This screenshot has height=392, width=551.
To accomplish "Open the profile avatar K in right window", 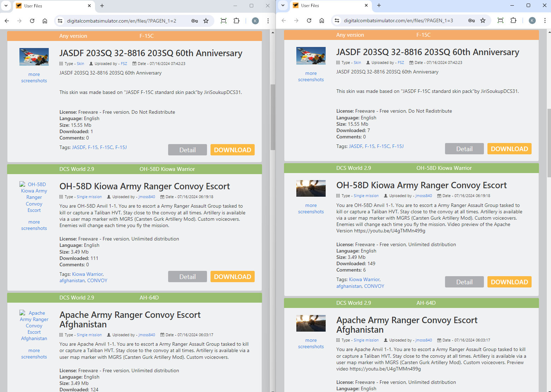I will click(532, 20).
